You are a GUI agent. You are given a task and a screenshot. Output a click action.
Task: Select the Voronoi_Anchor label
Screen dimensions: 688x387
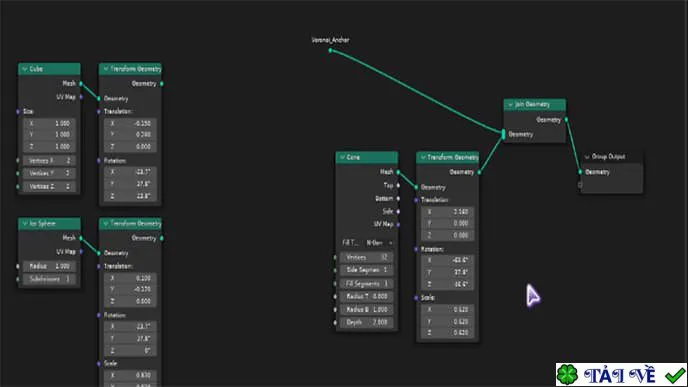[x=330, y=40]
